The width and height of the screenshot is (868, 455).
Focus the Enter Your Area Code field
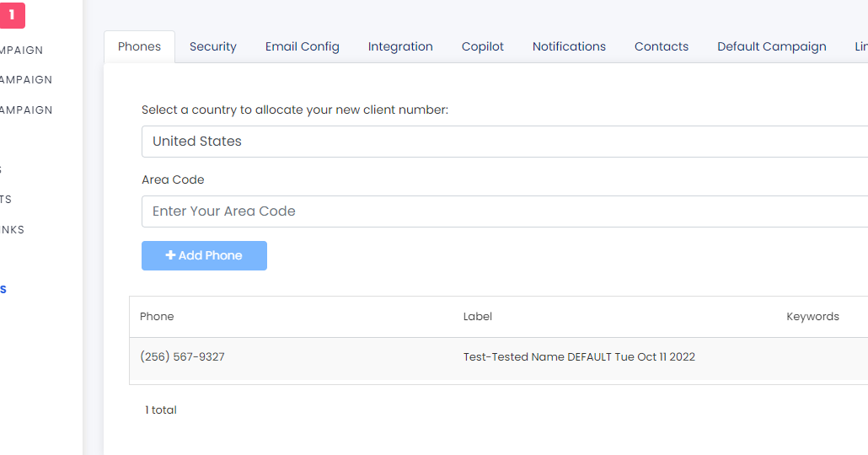pyautogui.click(x=505, y=211)
